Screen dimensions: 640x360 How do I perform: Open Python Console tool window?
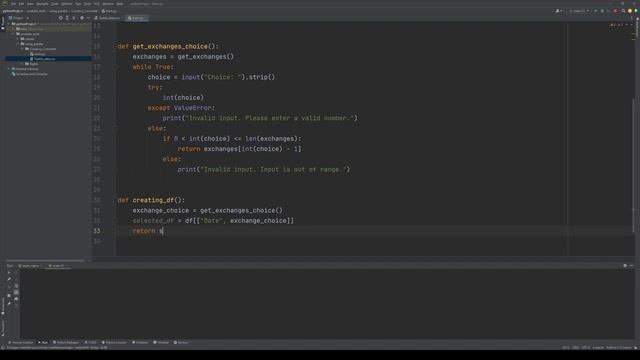(x=114, y=342)
